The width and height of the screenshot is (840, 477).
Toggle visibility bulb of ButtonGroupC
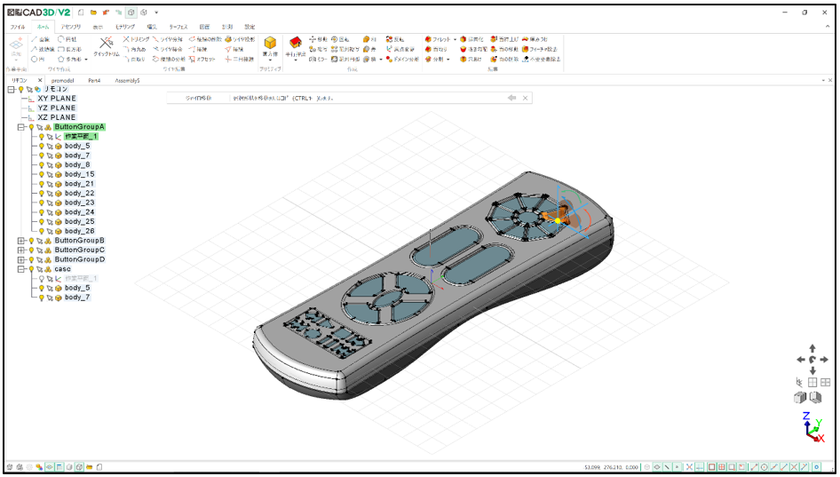click(x=31, y=250)
